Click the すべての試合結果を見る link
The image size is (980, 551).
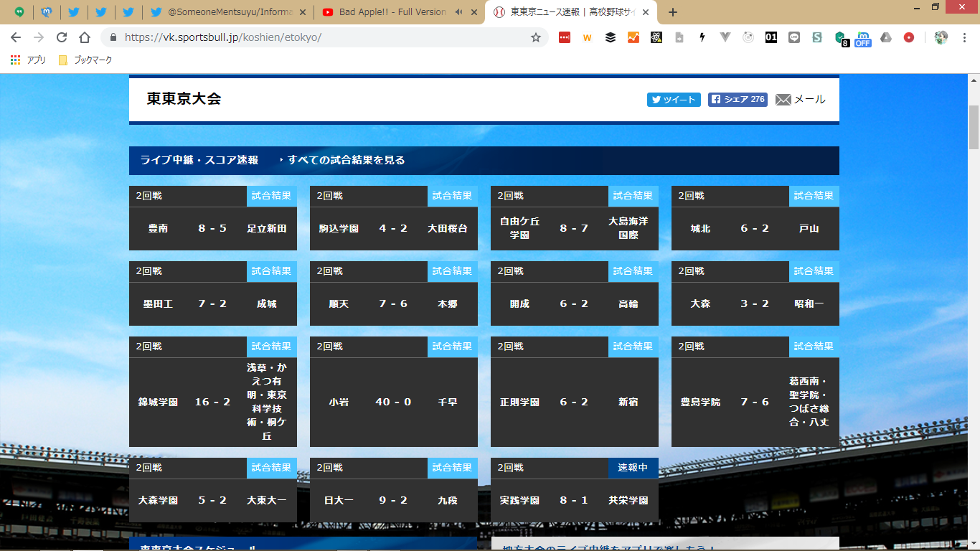point(346,160)
